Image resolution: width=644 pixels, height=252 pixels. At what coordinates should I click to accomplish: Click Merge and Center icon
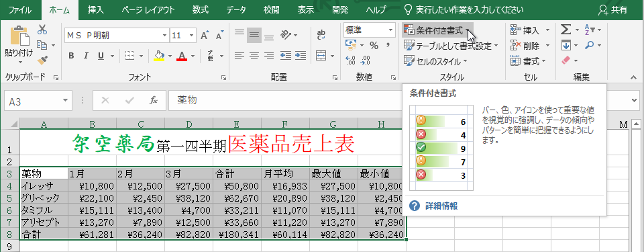tap(321, 56)
